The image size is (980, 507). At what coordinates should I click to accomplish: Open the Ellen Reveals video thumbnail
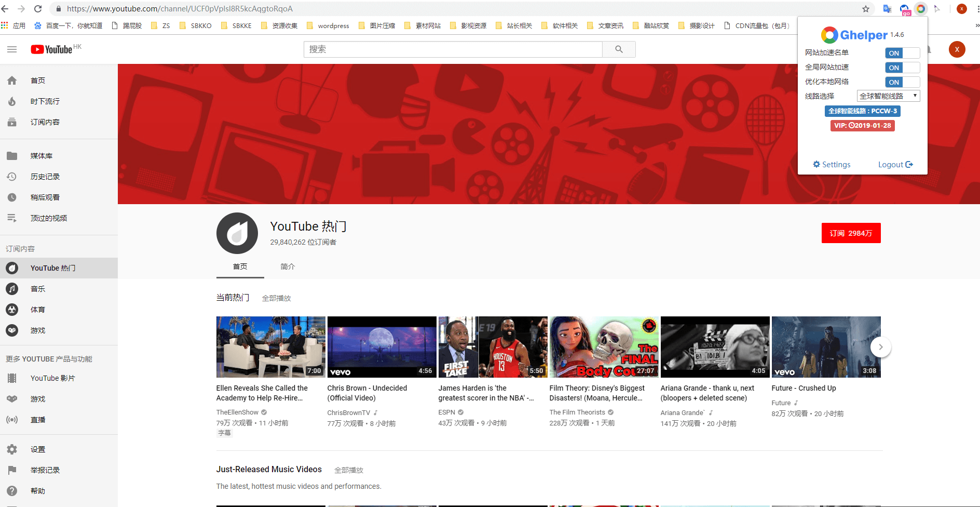271,347
